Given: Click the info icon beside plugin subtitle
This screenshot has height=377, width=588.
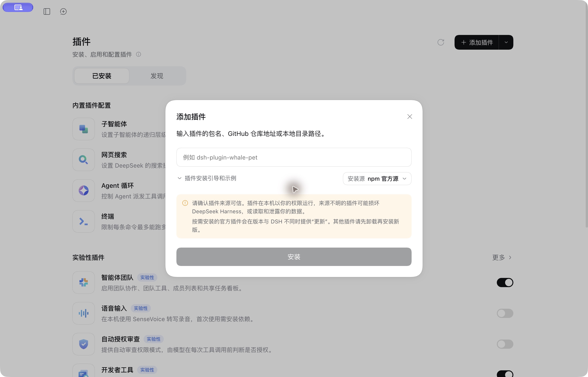Looking at the screenshot, I should 139,54.
